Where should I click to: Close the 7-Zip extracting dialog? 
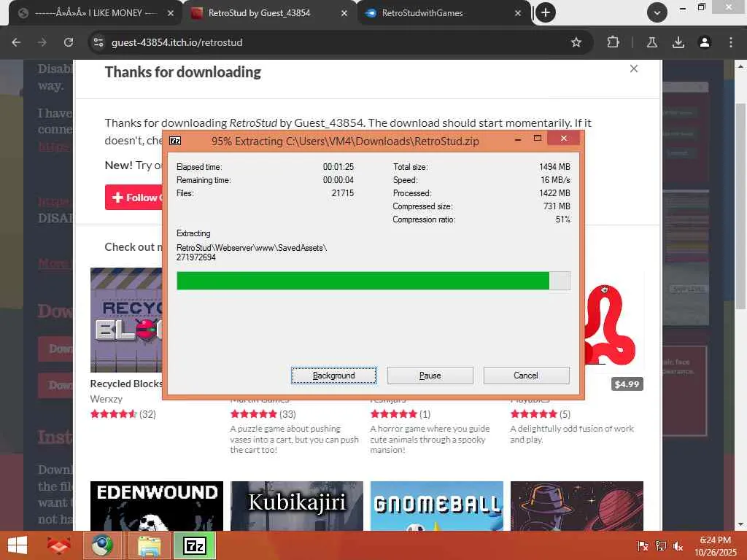pyautogui.click(x=564, y=139)
